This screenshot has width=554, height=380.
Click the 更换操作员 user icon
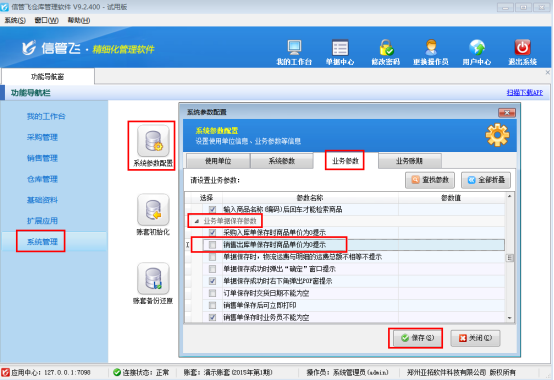point(431,48)
